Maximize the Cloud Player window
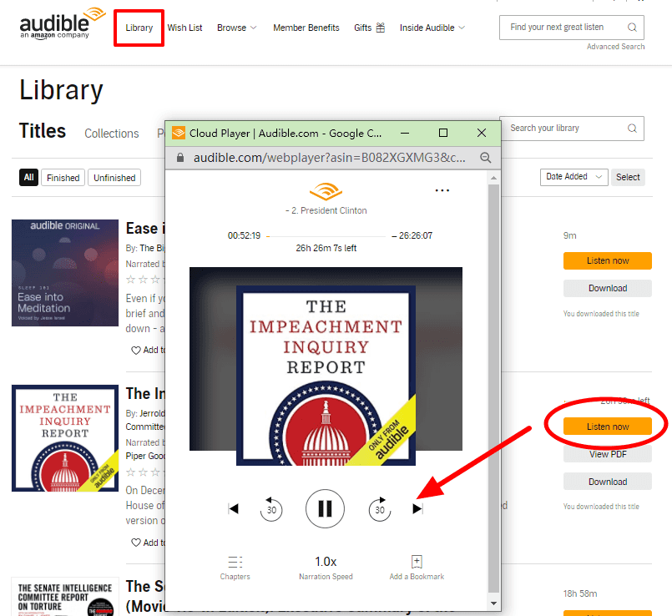This screenshot has width=672, height=616. coord(443,133)
